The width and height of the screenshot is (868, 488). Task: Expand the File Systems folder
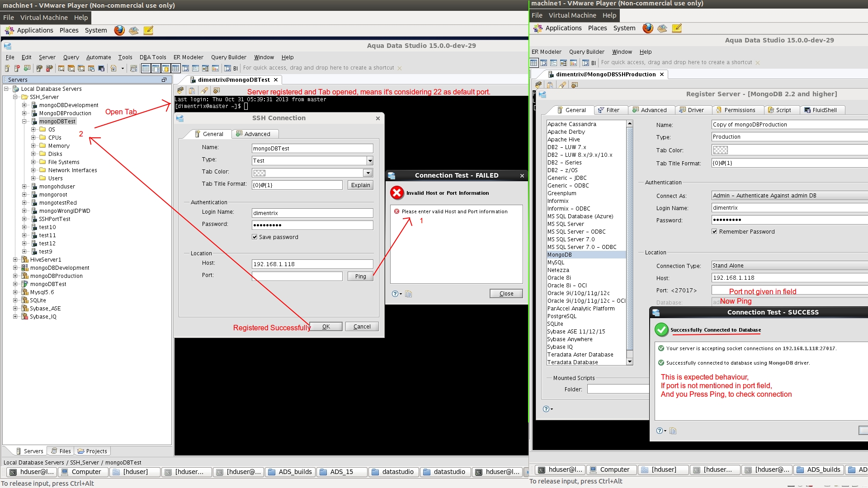pos(33,162)
